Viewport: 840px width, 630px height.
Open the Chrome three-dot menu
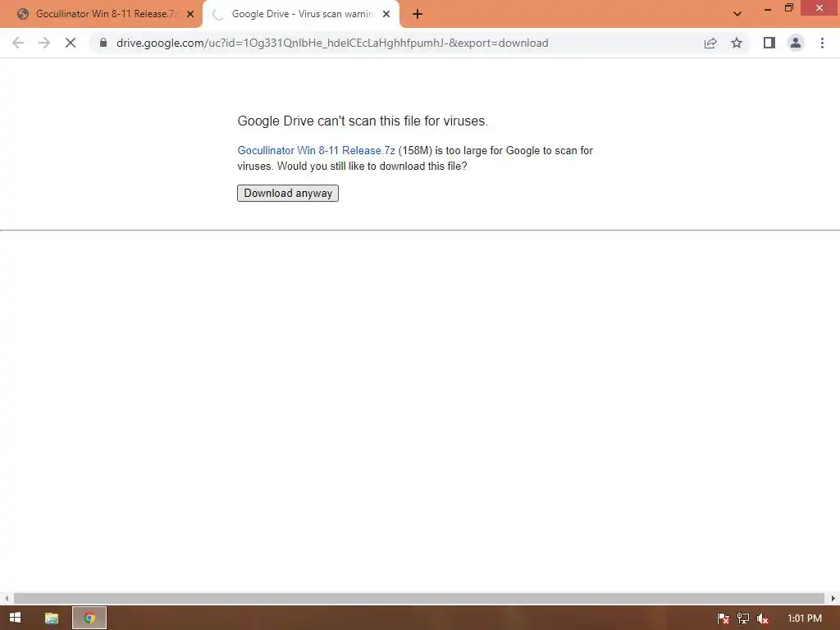coord(822,43)
